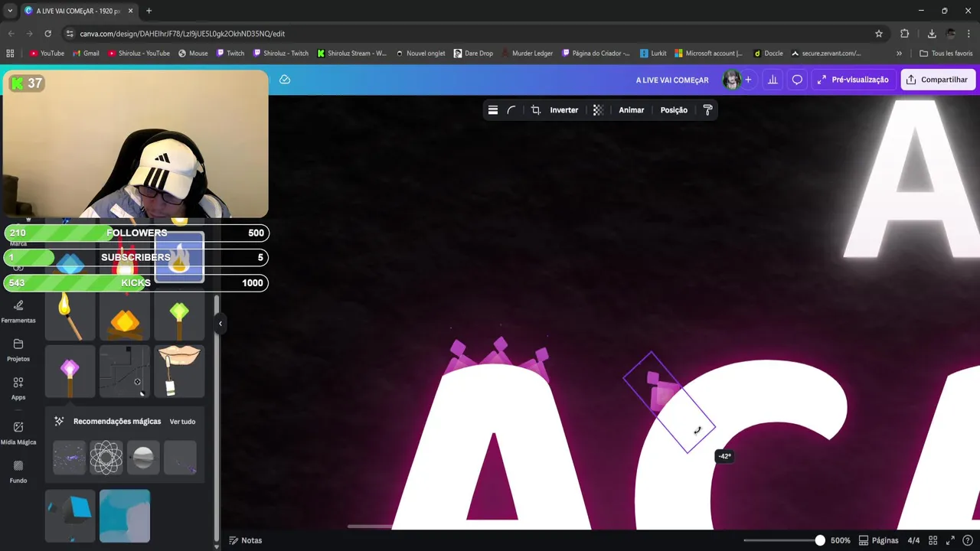Select the dark graph lines element
980x551 pixels.
pos(125,372)
